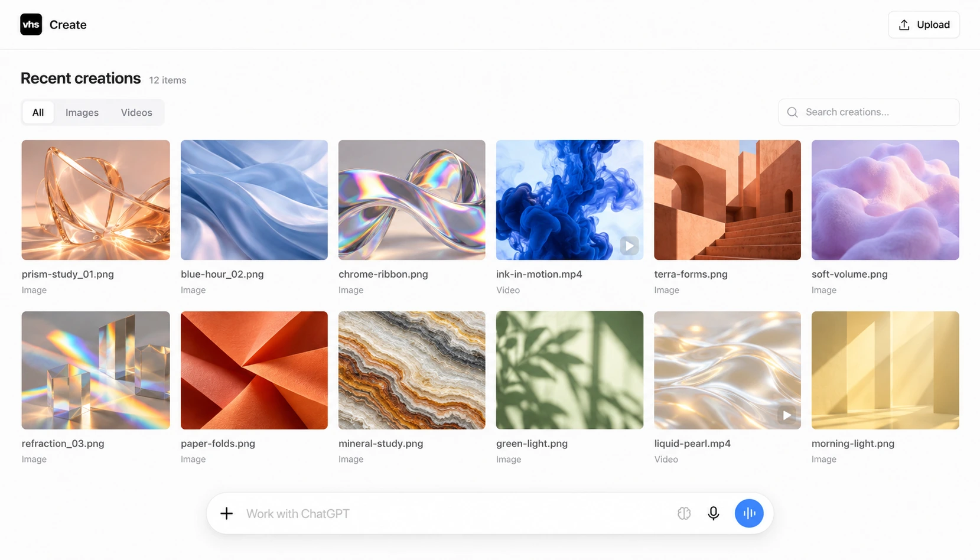Image resolution: width=980 pixels, height=560 pixels.
Task: Click the file name soft-volume.png
Action: click(849, 274)
